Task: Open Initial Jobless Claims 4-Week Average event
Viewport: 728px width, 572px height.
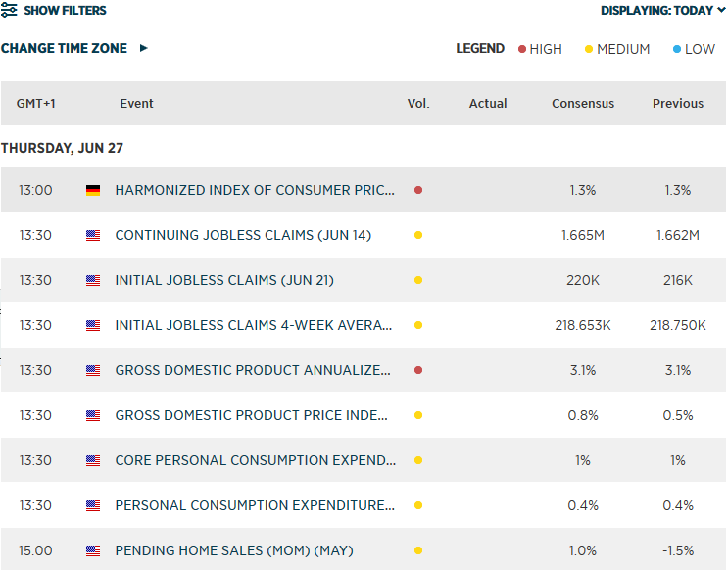Action: [x=254, y=325]
